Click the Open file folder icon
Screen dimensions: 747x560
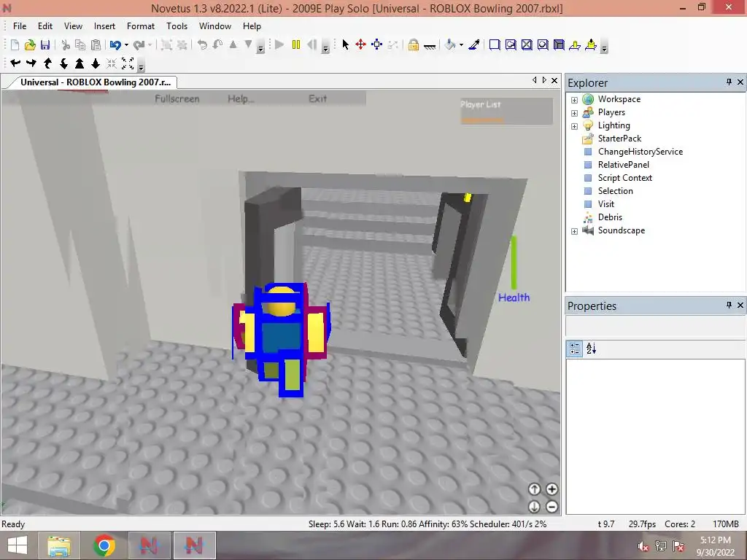(30, 44)
